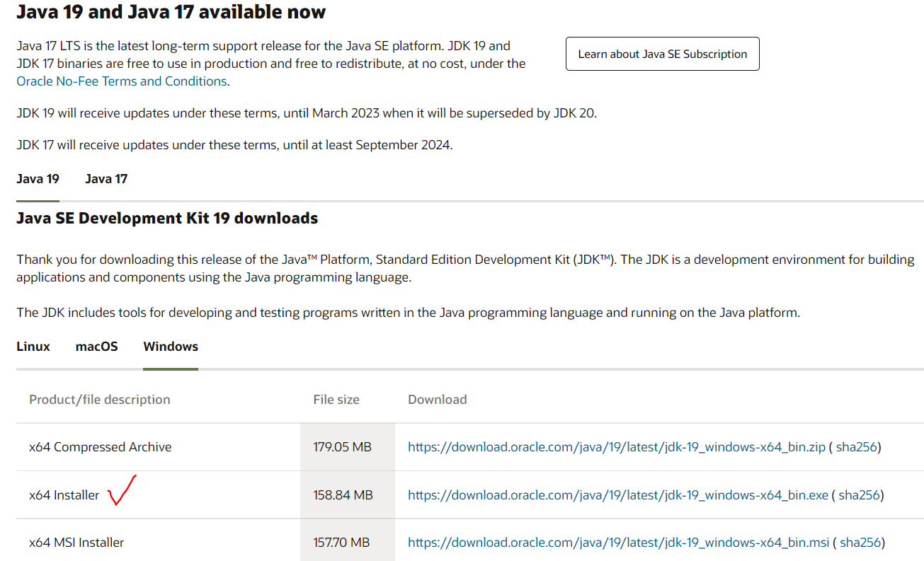Select the Linux platform tab
This screenshot has height=561, width=924.
[x=33, y=347]
